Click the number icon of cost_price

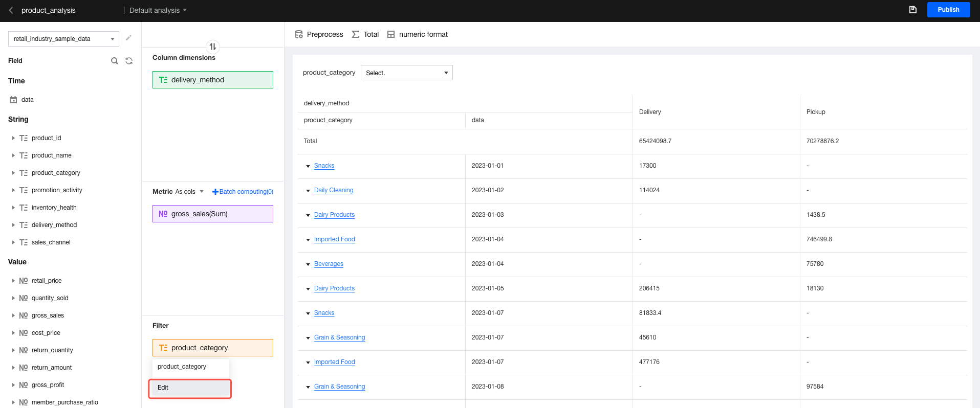point(24,333)
